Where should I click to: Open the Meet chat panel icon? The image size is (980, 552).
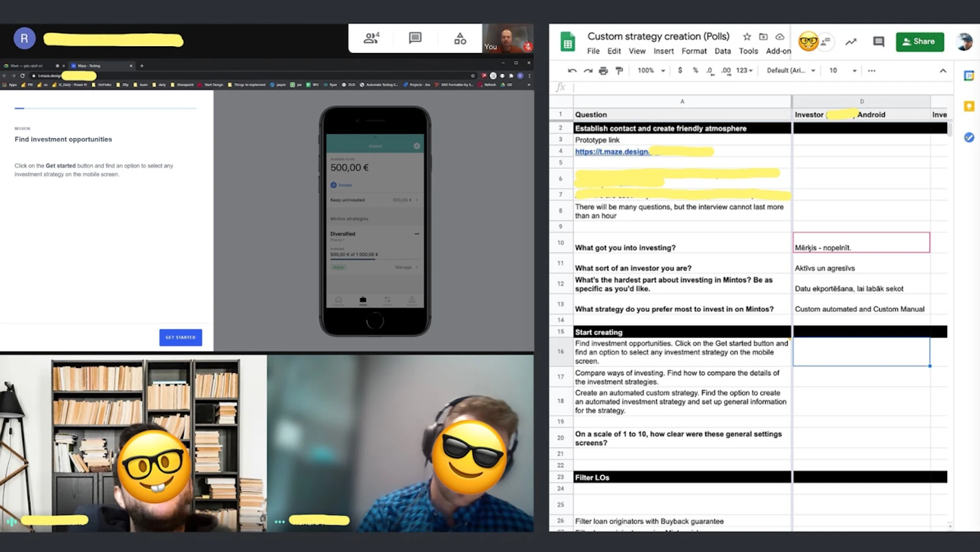coord(415,38)
